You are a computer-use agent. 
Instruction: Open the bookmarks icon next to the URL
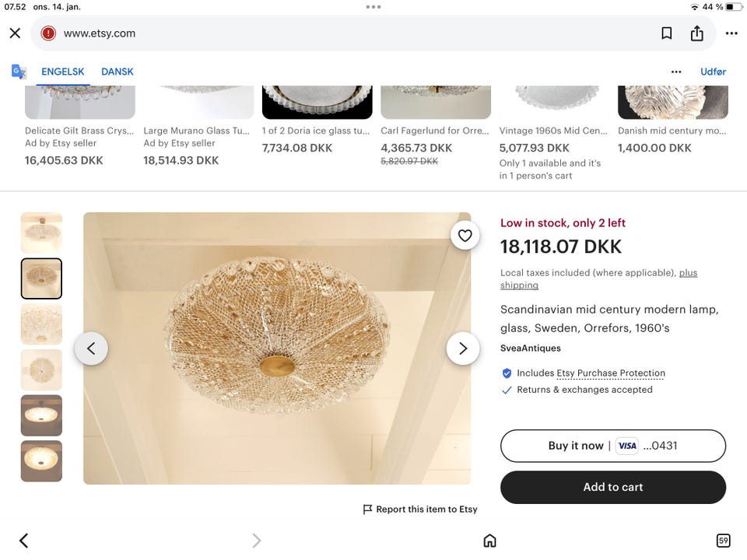pyautogui.click(x=666, y=33)
